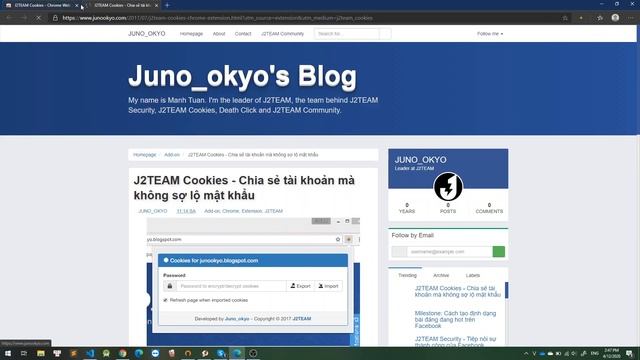Open the volume control in system tray
Image resolution: width=640 pixels, height=360 pixels.
(574, 353)
